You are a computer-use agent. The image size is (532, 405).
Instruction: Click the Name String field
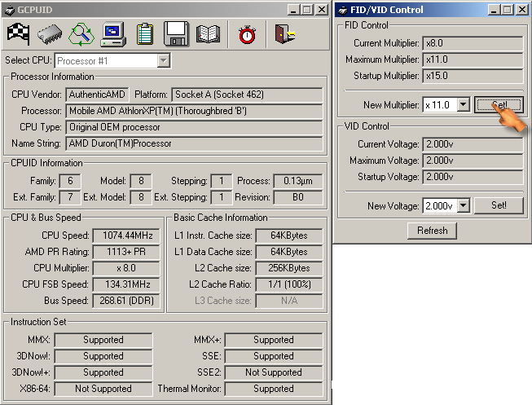[194, 143]
